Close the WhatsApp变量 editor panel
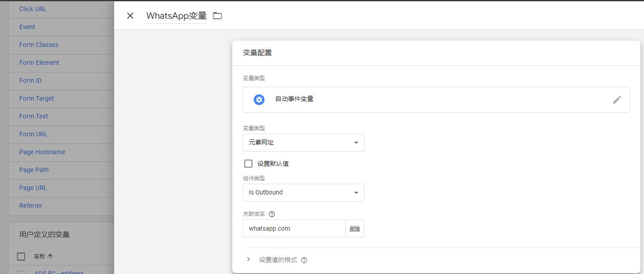 (130, 16)
